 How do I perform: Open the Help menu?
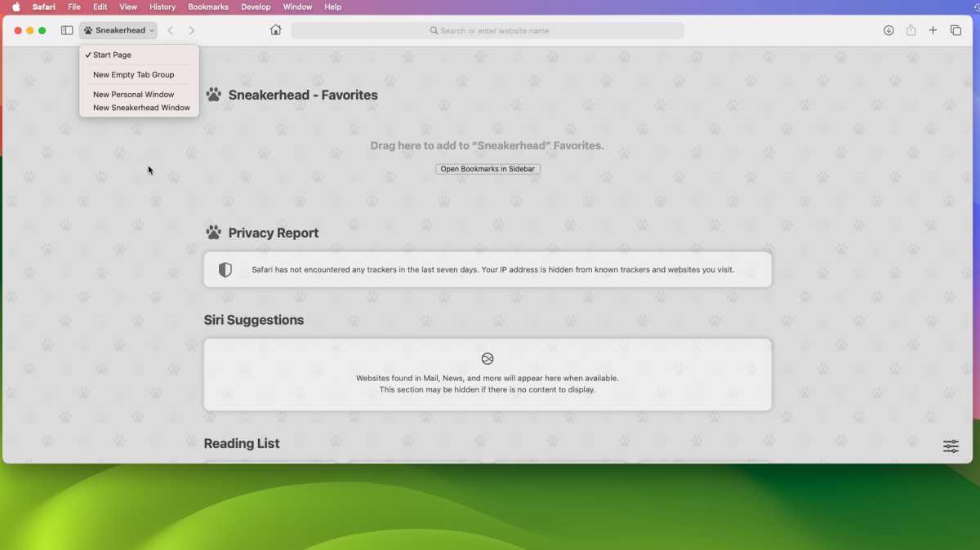[333, 7]
